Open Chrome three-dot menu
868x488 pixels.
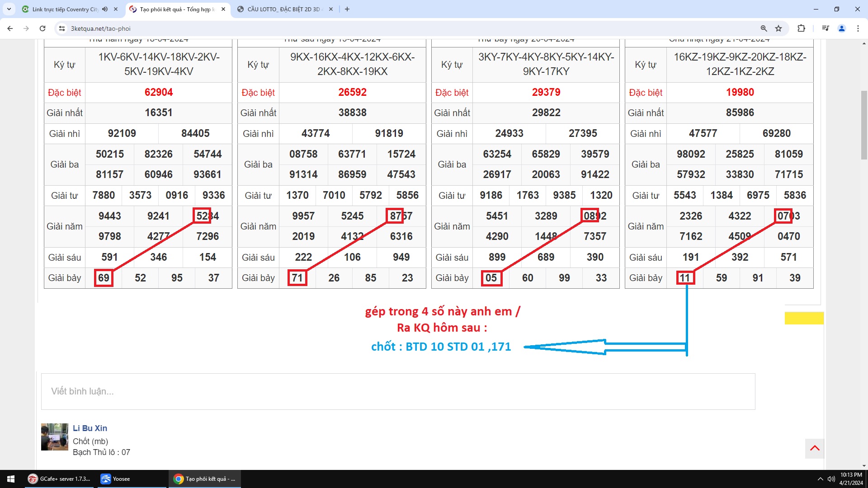point(858,28)
